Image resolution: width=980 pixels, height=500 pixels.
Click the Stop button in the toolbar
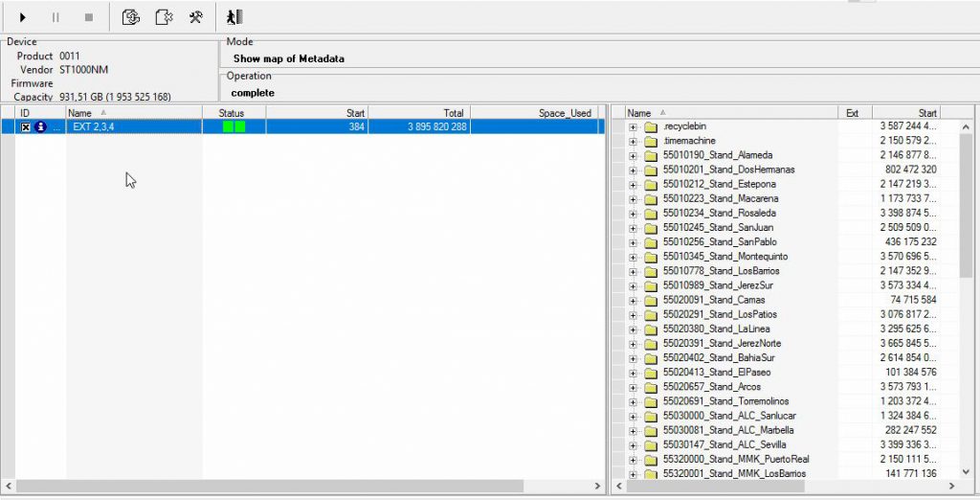pos(89,17)
